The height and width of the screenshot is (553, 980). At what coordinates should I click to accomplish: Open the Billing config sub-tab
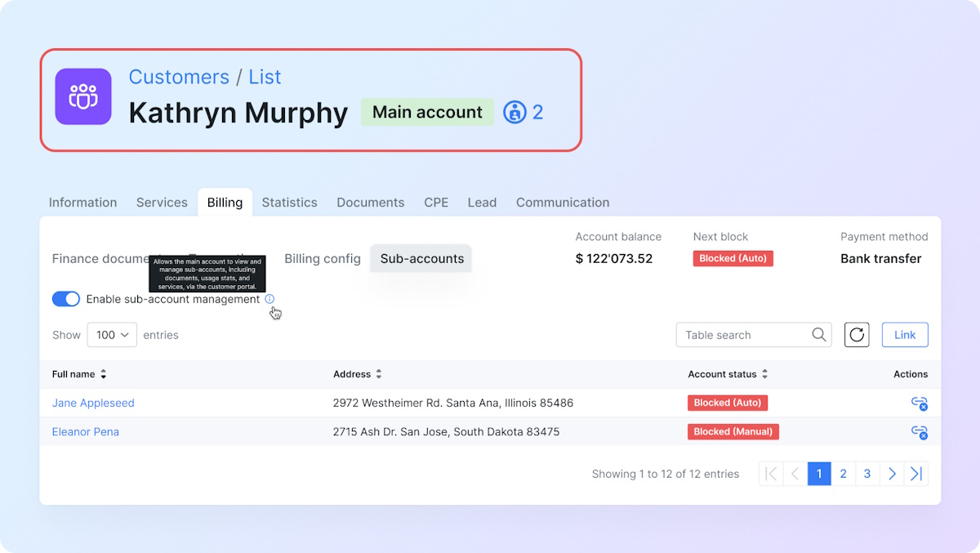[x=322, y=259]
